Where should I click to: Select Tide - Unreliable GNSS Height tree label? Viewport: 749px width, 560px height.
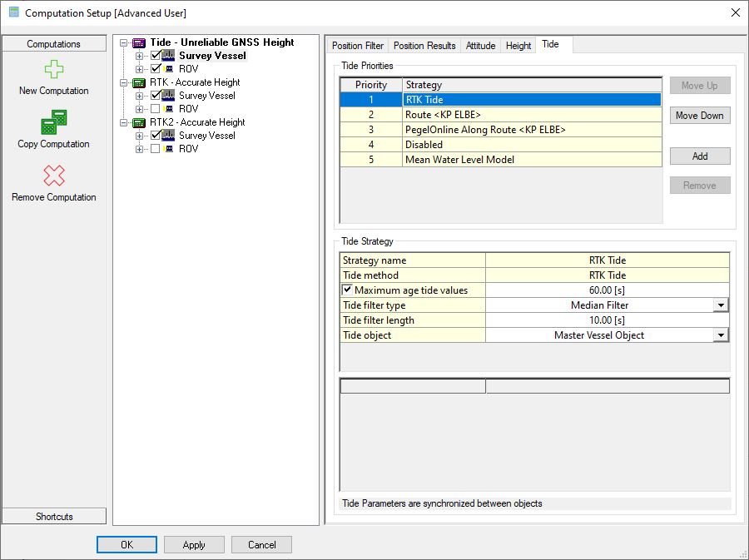point(222,42)
